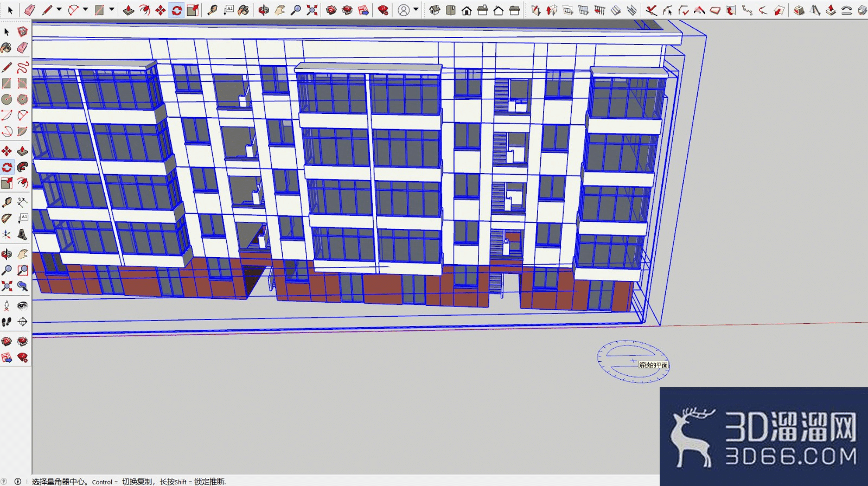Switch to the Iso view
The height and width of the screenshot is (486, 868).
click(x=435, y=10)
